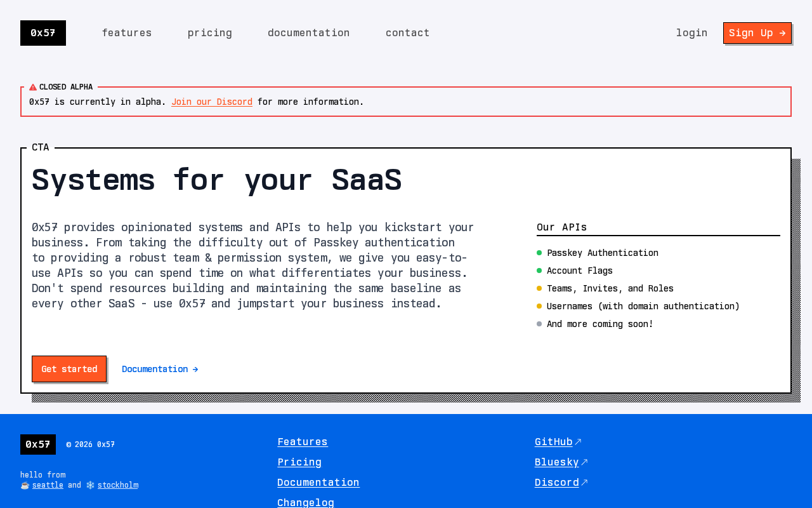Go to pricing in the top navigation
812x508 pixels.
pos(210,33)
